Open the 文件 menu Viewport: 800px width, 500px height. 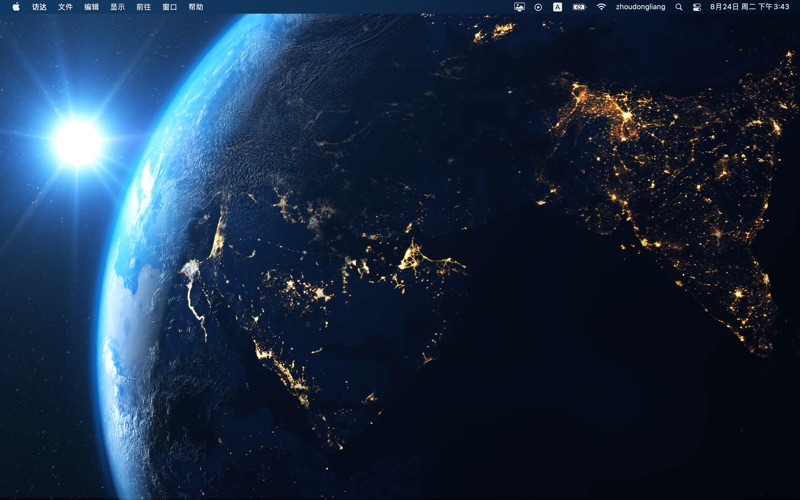click(65, 7)
